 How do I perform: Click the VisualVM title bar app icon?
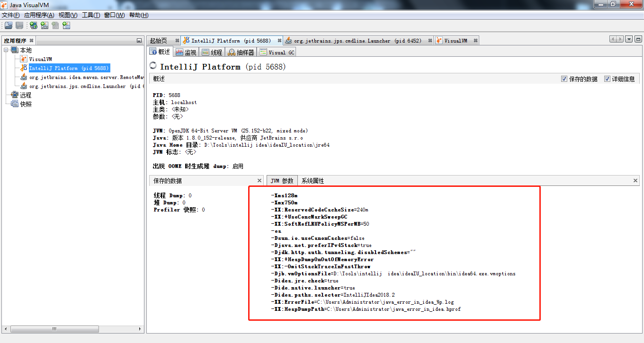click(x=5, y=5)
